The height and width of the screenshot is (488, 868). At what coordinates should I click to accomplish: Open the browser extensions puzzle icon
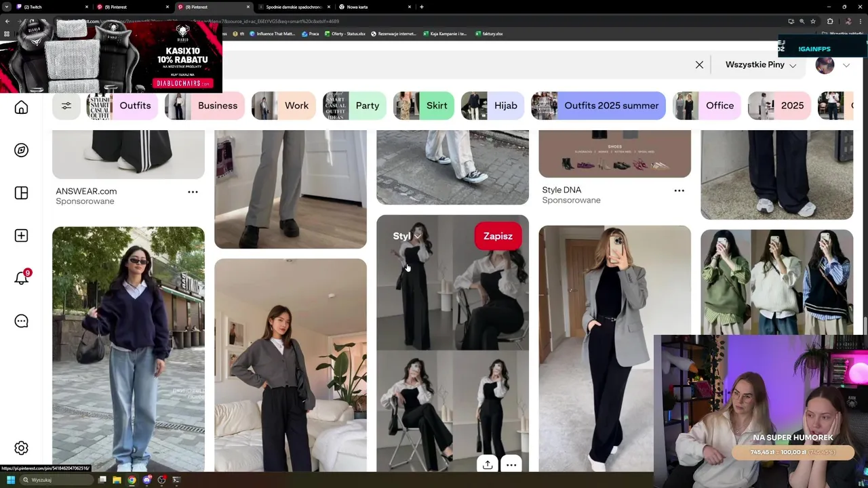pos(830,21)
